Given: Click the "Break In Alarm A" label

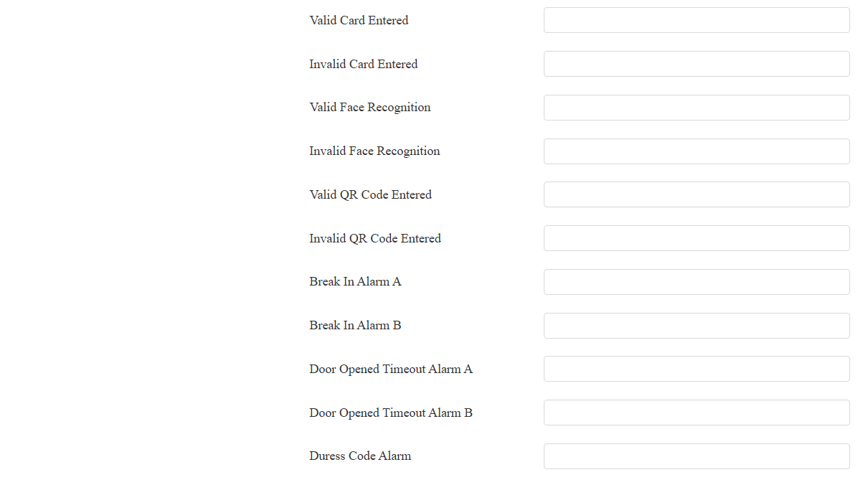Looking at the screenshot, I should pos(355,281).
